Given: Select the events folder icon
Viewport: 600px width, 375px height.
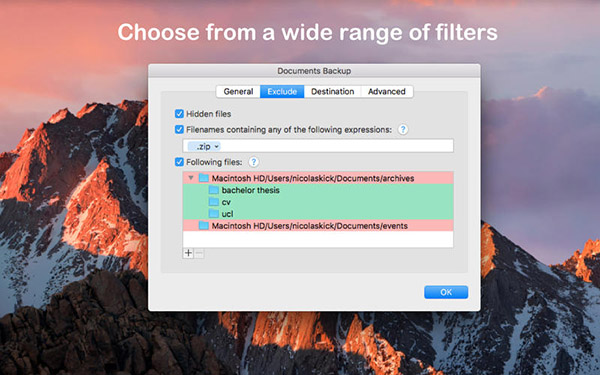Looking at the screenshot, I should pyautogui.click(x=204, y=225).
